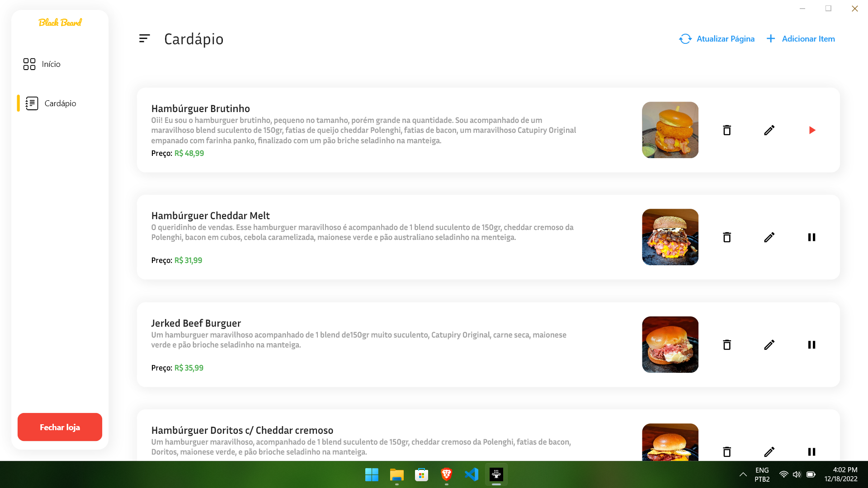Click the Black Beard logo
This screenshot has width=868, height=488.
60,22
